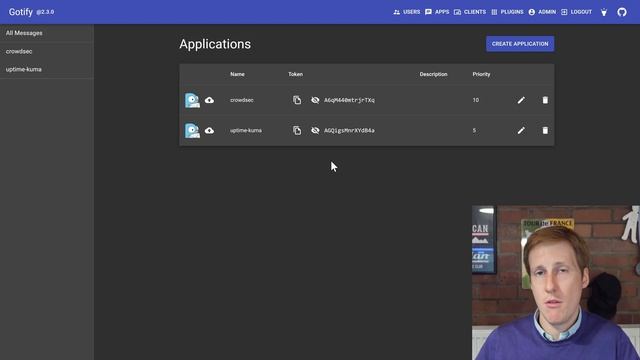The image size is (640, 360).
Task: Click the Priority column header
Action: (x=481, y=74)
